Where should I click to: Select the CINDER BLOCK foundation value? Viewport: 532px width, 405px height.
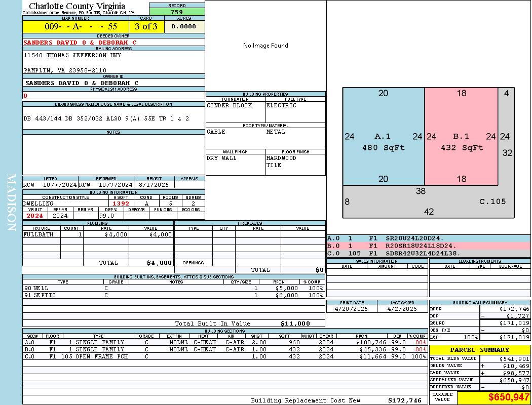tap(230, 105)
